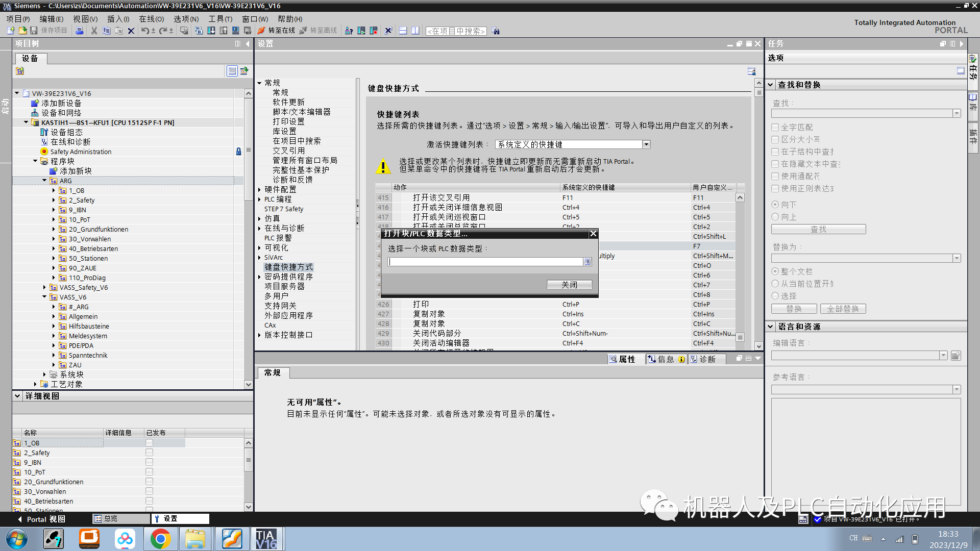Open the Edit menu
The width and height of the screenshot is (980, 551).
[x=52, y=19]
